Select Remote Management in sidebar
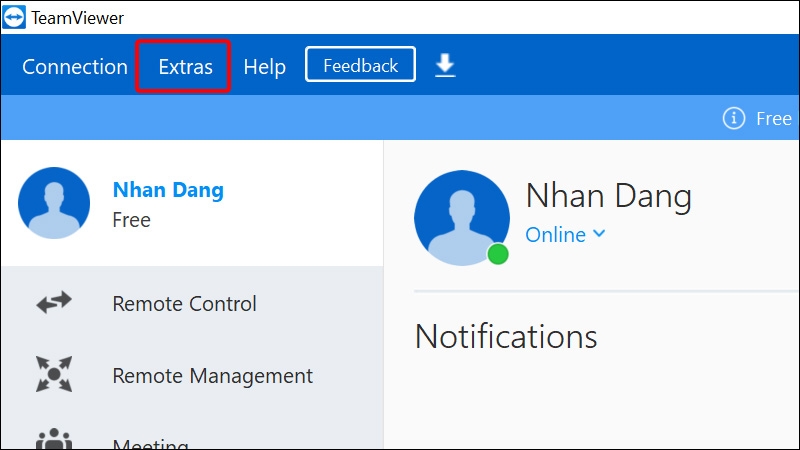 [x=212, y=376]
